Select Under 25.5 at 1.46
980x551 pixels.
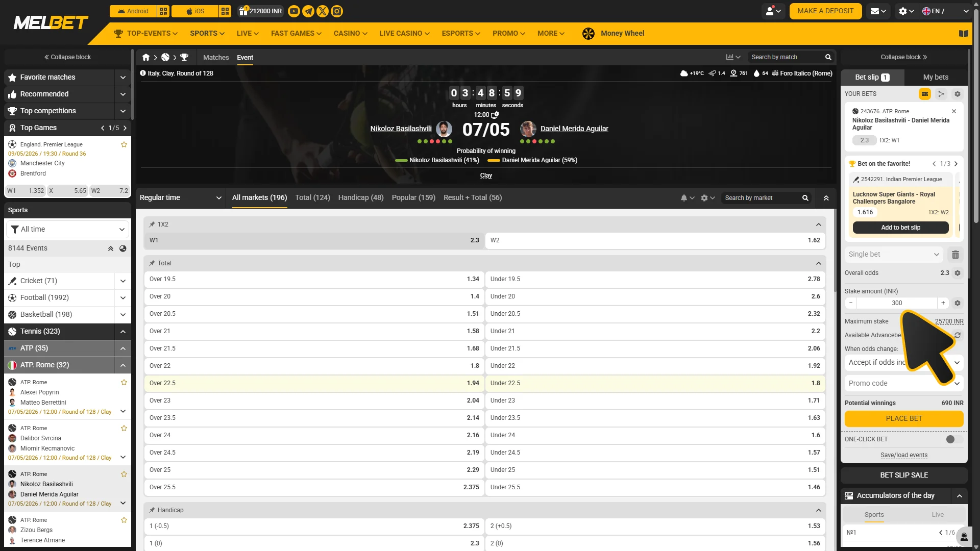click(655, 487)
